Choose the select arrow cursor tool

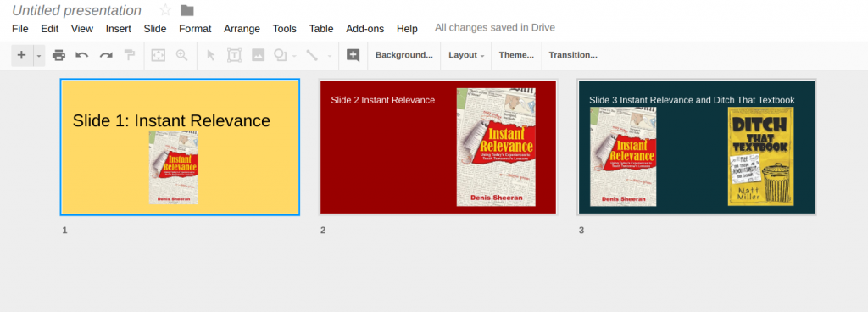pyautogui.click(x=210, y=55)
